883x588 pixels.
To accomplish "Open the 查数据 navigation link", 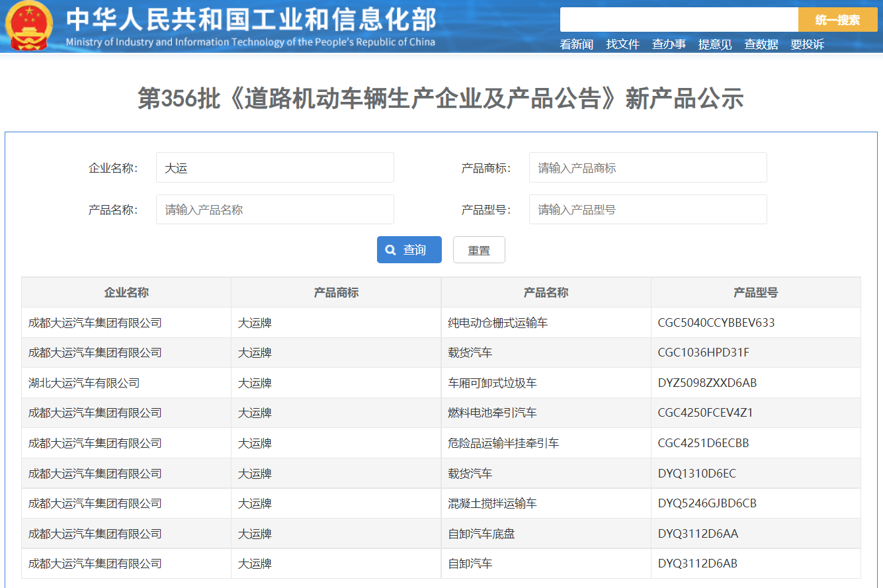I will [761, 44].
